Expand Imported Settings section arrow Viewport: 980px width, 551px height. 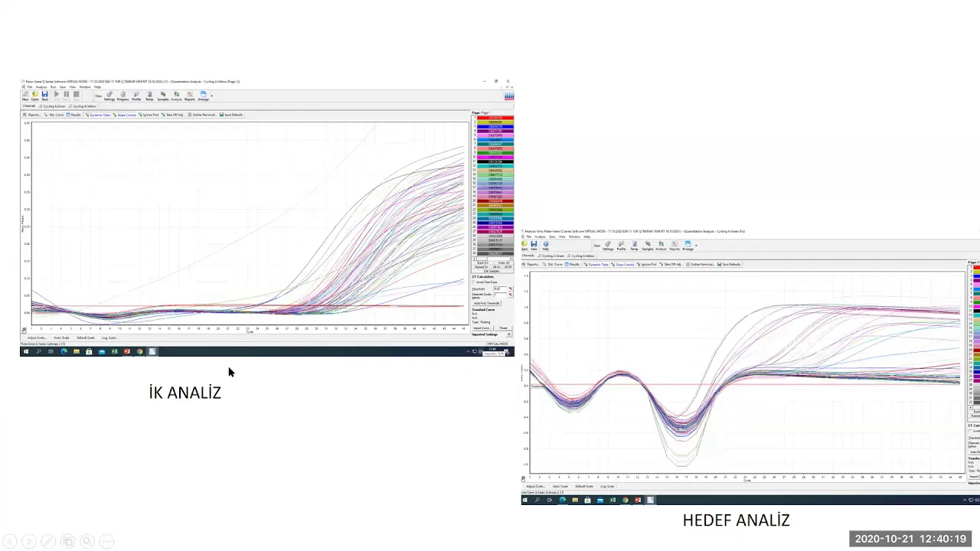click(x=509, y=334)
